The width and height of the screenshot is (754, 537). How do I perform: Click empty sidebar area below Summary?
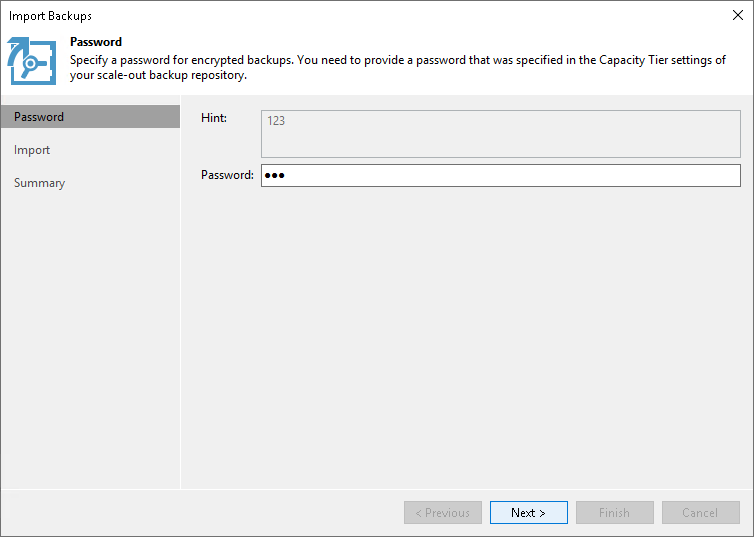click(x=90, y=330)
